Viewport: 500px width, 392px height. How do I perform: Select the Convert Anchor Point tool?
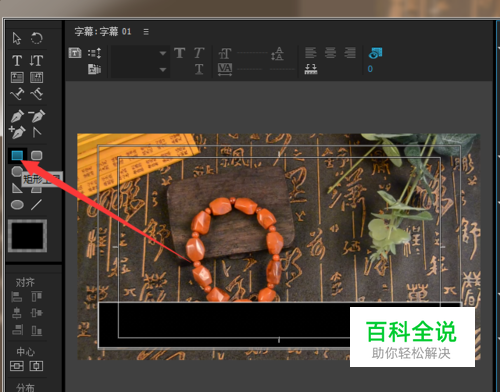pos(36,132)
